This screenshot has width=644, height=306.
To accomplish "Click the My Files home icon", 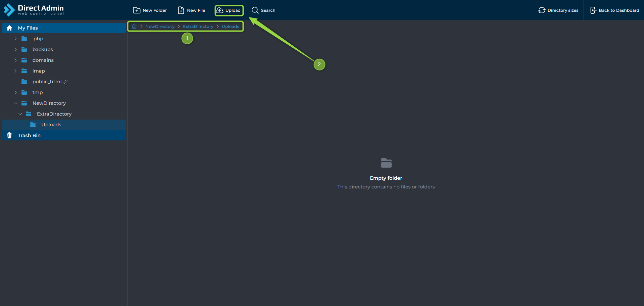I will (9, 28).
